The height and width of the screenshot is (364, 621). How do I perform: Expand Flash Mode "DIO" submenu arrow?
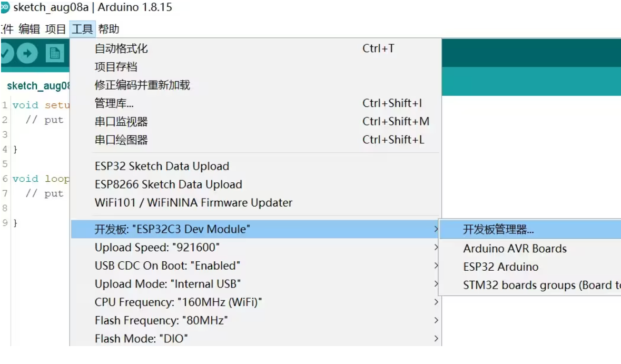(x=436, y=338)
